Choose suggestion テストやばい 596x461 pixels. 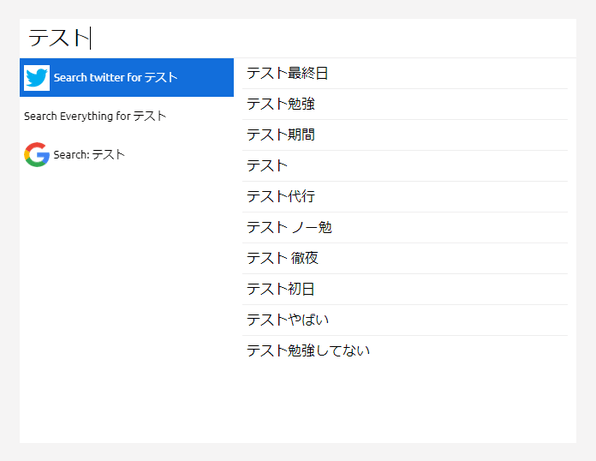pos(405,320)
